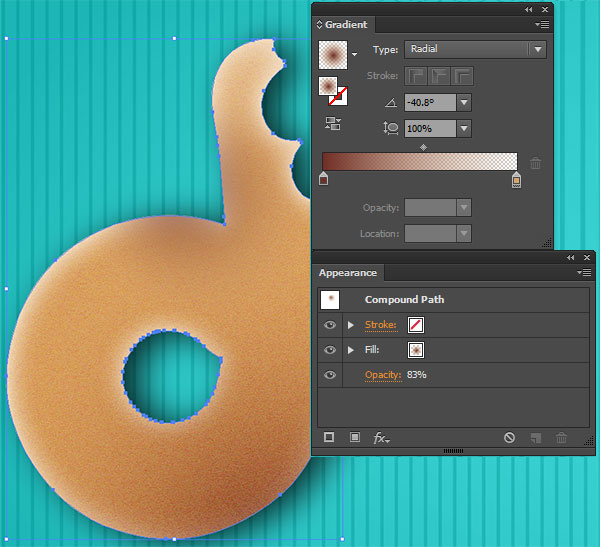Click Add New Stroke icon

click(329, 438)
